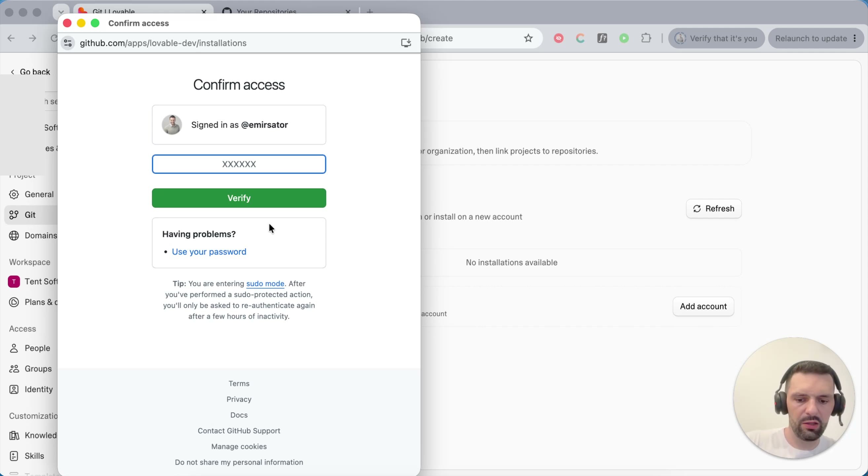868x476 pixels.
Task: Open the tab search dropdown chevron
Action: [x=61, y=12]
